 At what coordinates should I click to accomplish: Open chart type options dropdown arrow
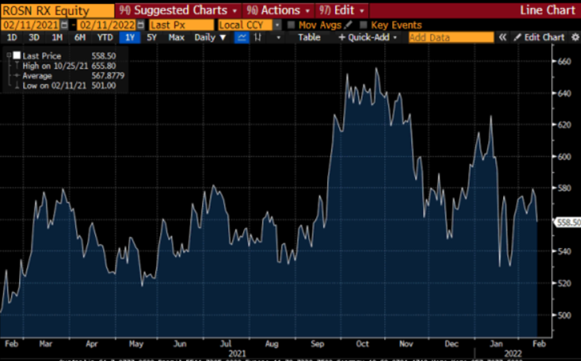click(x=279, y=37)
